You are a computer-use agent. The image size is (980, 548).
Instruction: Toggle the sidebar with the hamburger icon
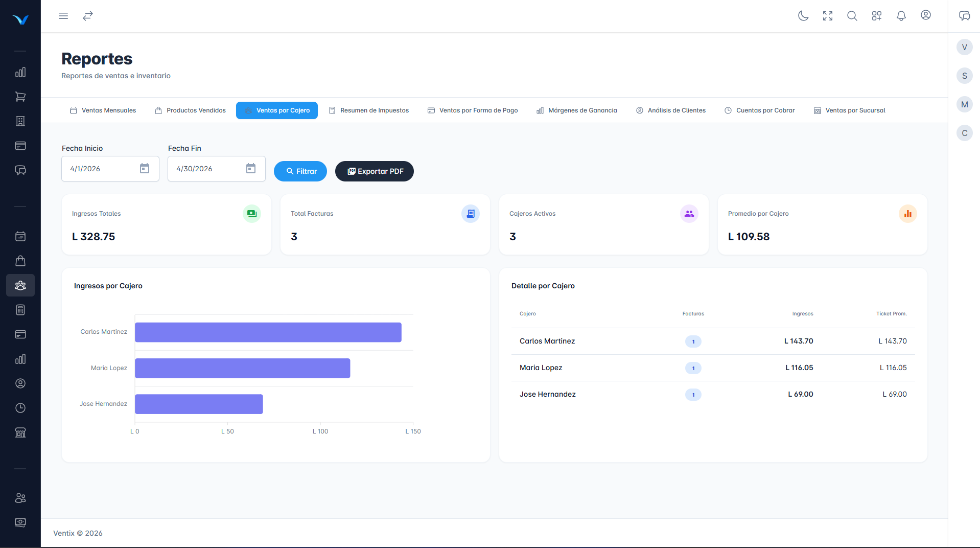click(63, 16)
